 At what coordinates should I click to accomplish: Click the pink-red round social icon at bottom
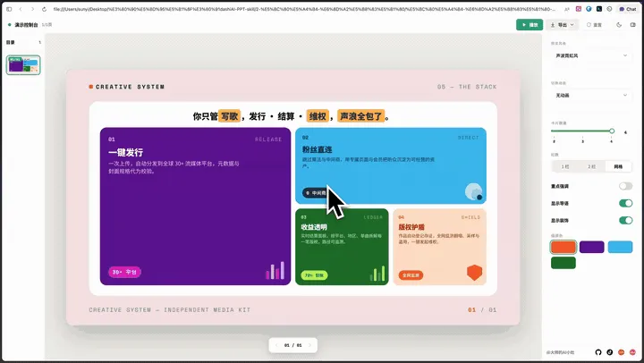point(632,352)
